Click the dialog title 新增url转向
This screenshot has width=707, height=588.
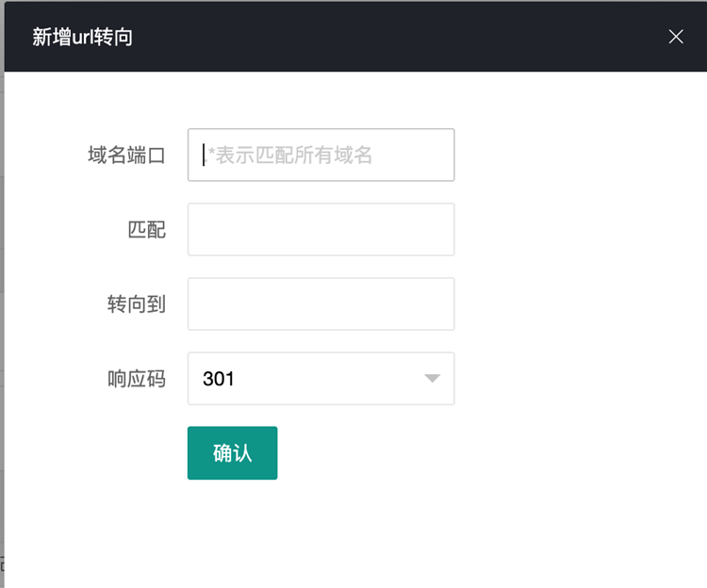(82, 38)
